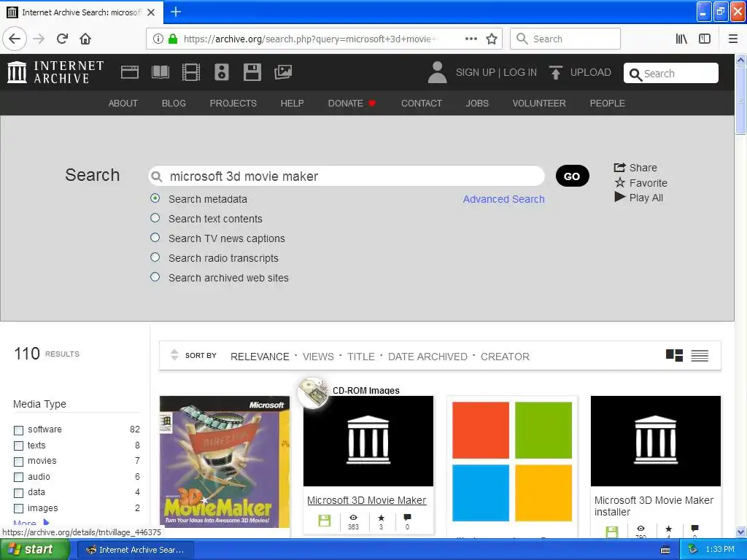747x560 pixels.
Task: Open the Audio speaker icon
Action: [x=222, y=72]
